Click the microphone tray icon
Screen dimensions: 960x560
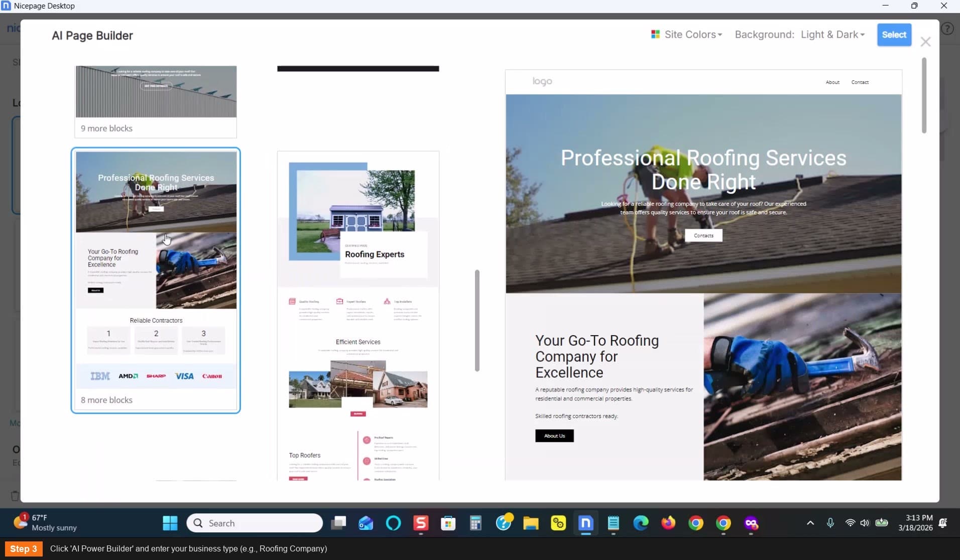(830, 523)
